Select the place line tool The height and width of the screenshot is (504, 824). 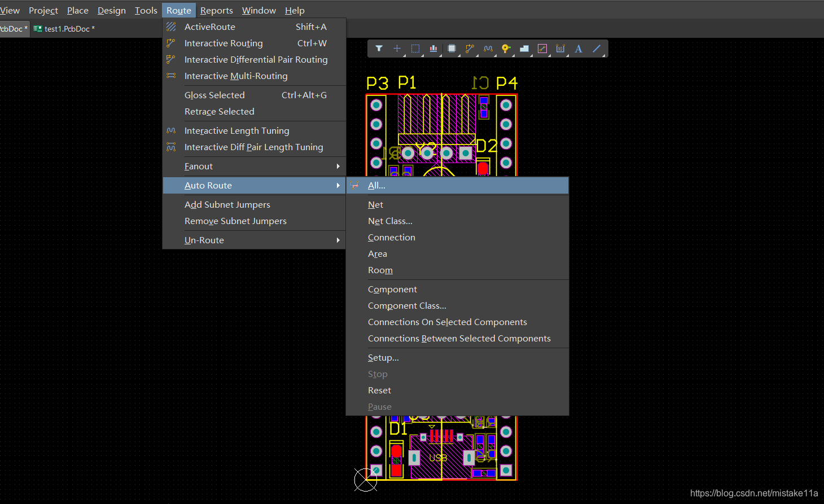point(597,49)
